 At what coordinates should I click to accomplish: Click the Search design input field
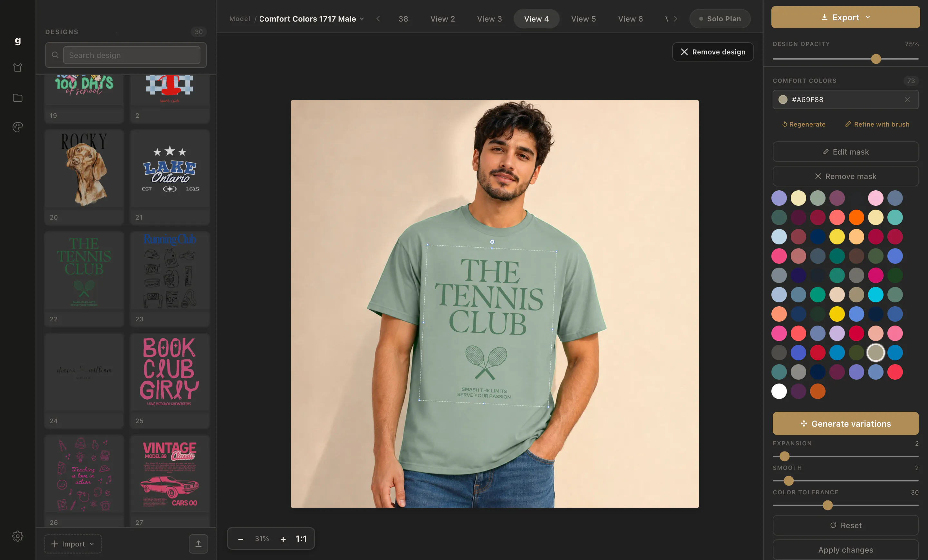point(131,55)
